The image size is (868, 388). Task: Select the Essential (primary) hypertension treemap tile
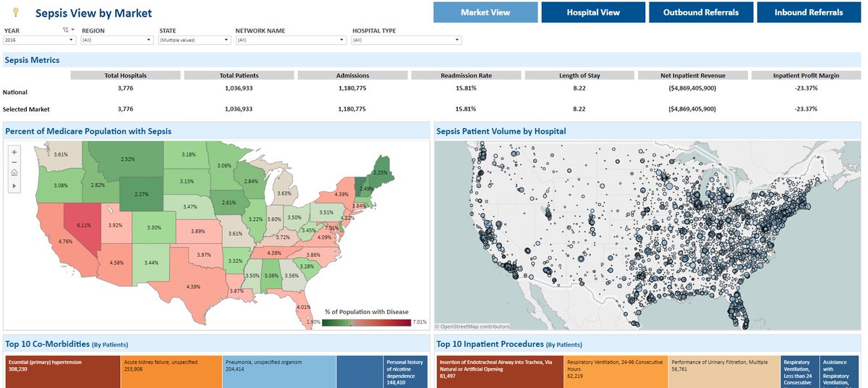(x=63, y=371)
